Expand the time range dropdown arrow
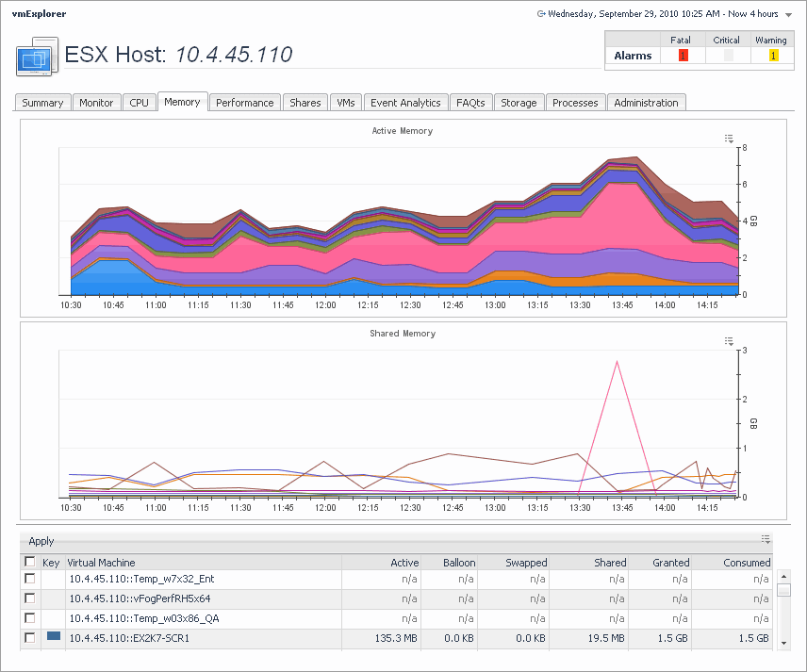Screen dimensions: 807x672 tap(787, 15)
